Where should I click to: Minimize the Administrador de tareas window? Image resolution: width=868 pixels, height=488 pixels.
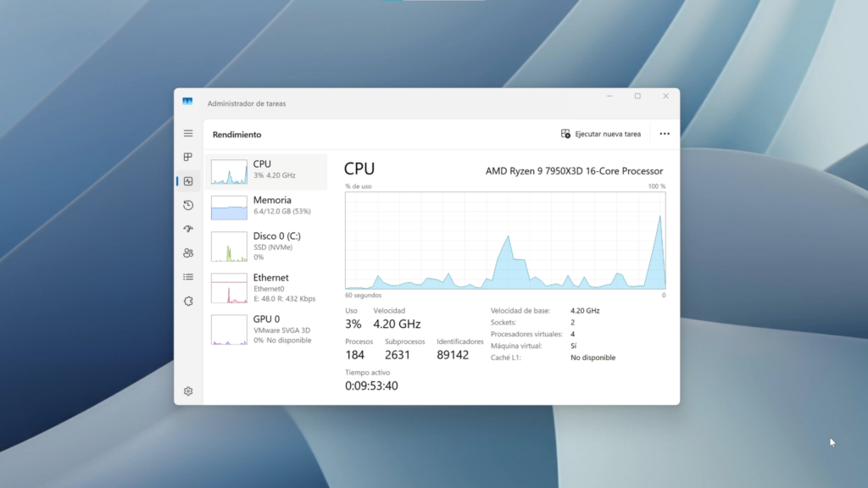tap(609, 97)
